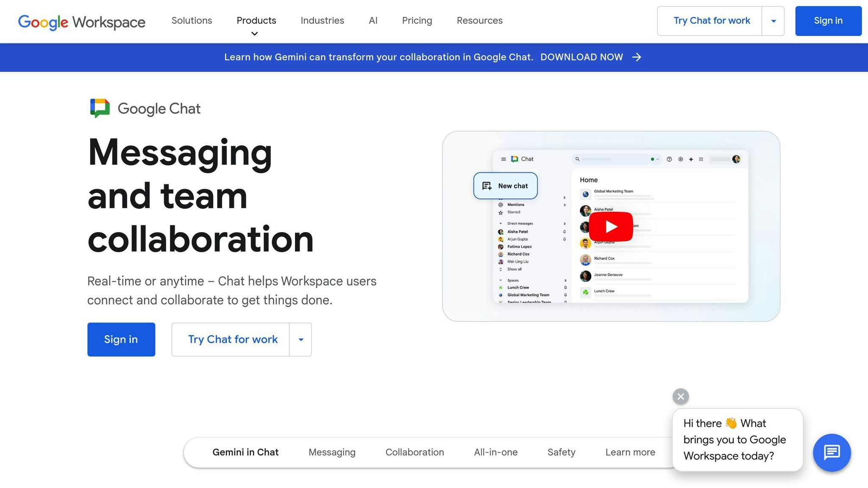Click the Google apps grid icon

[x=701, y=159]
